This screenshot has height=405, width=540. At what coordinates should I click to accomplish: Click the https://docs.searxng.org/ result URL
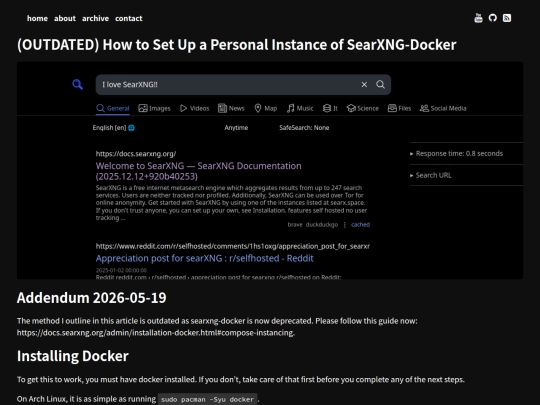(136, 154)
